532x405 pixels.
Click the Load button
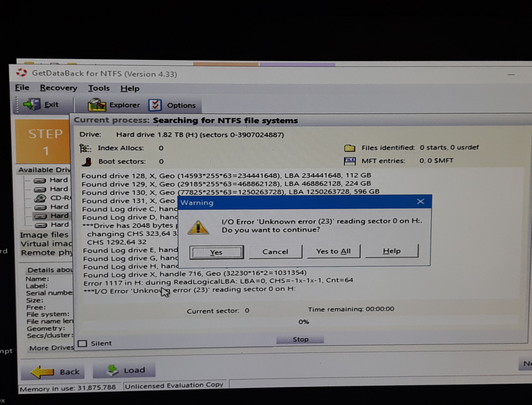tap(124, 370)
